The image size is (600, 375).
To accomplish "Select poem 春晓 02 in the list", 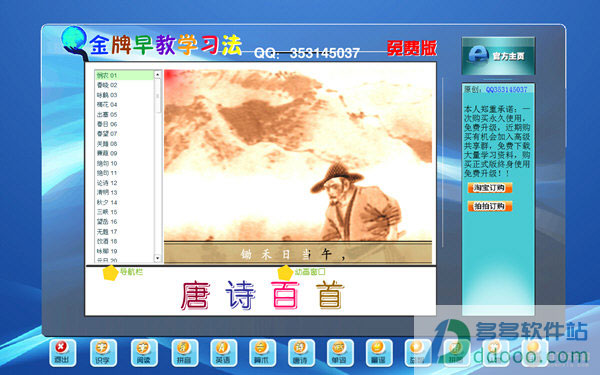I will pyautogui.click(x=124, y=85).
